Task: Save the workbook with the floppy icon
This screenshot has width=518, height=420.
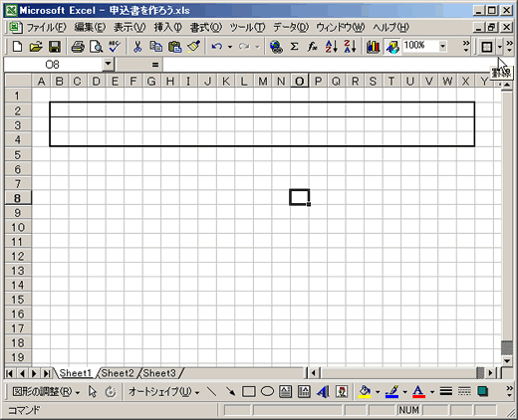Action: 55,47
